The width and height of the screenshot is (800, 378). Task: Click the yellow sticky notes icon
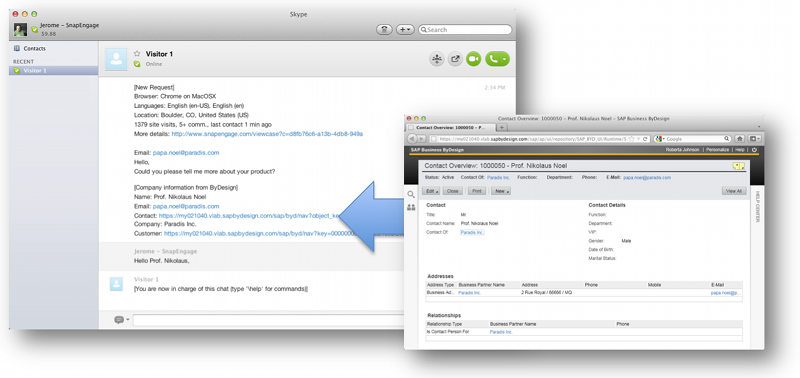pos(738,166)
